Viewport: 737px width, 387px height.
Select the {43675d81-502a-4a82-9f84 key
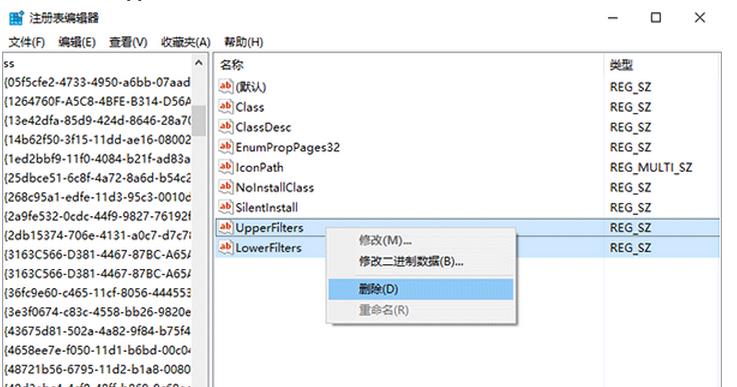tap(97, 331)
